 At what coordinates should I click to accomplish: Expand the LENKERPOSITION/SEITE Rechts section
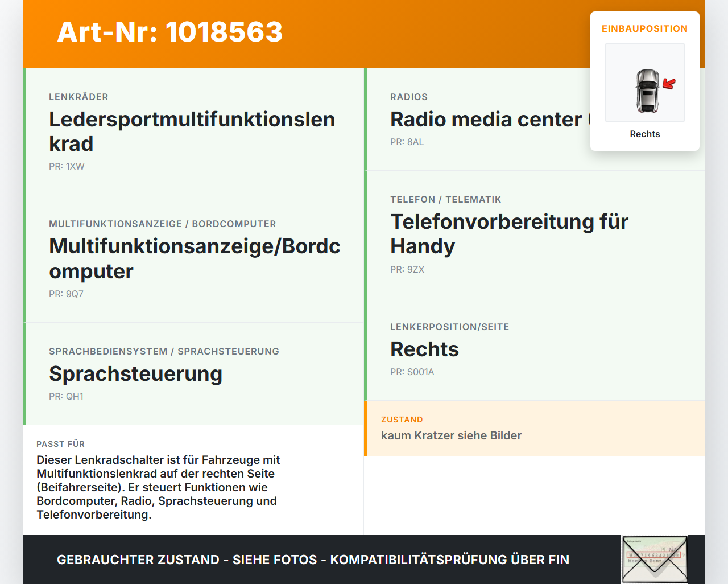tap(424, 349)
